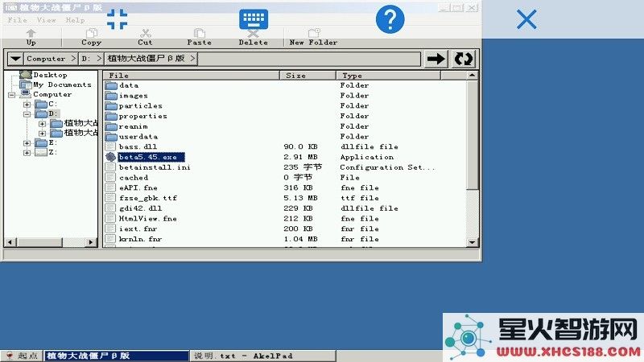Select the bass.dll file icon
Screen dimensions: 644x362
(x=110, y=146)
